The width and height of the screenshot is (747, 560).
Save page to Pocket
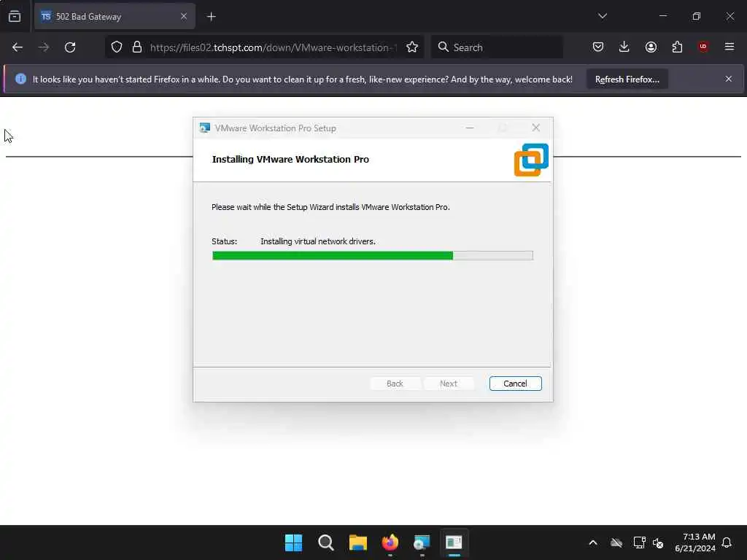point(598,47)
